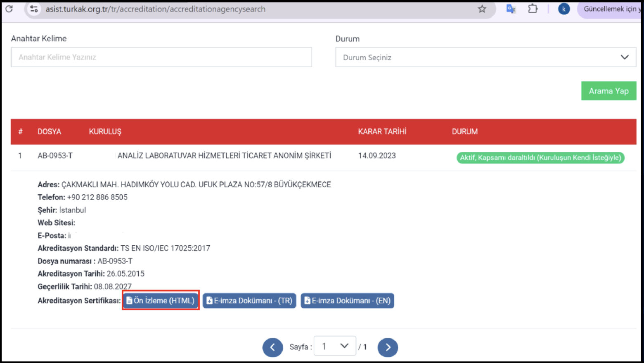This screenshot has width=644, height=363.
Task: Open site information icon in address bar
Action: pyautogui.click(x=34, y=9)
